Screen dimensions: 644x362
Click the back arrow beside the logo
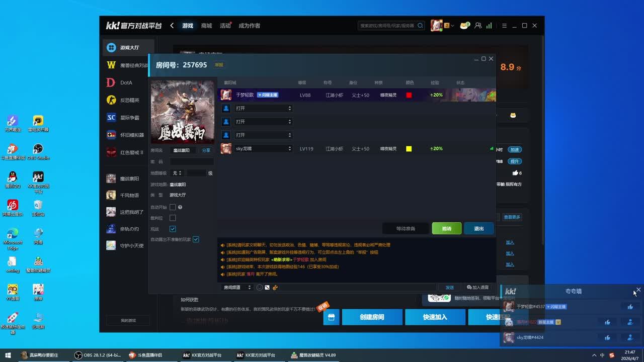(172, 26)
